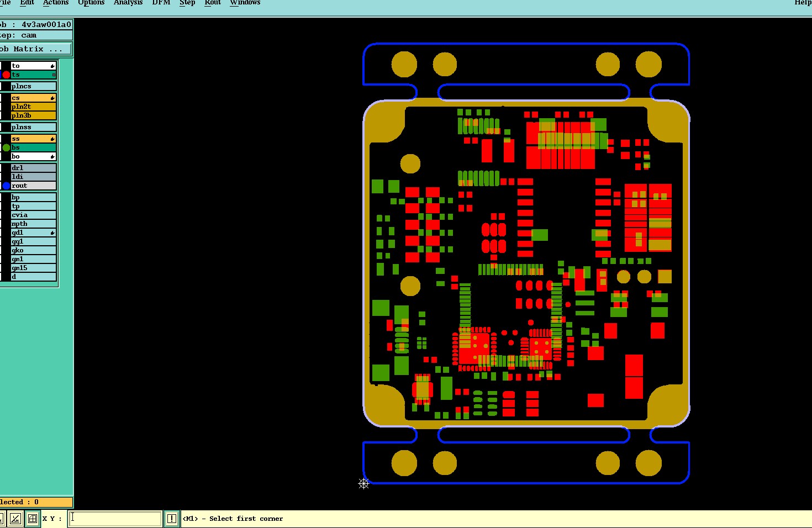Select the 'tp' layer row
This screenshot has height=528, width=812.
pyautogui.click(x=33, y=206)
